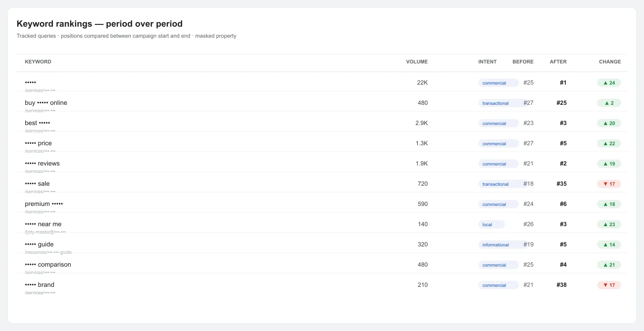Click the AFTER column header
Viewport: 644px width, 331px height.
click(x=558, y=62)
